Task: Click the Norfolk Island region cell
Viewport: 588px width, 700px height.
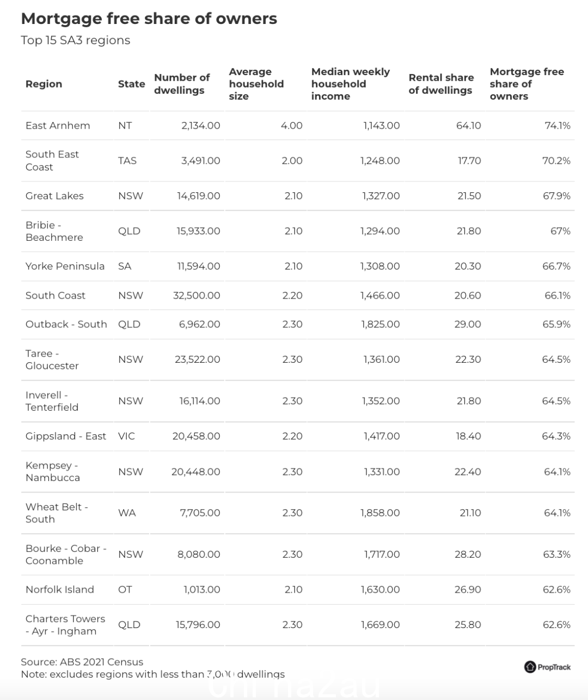Action: 60,589
